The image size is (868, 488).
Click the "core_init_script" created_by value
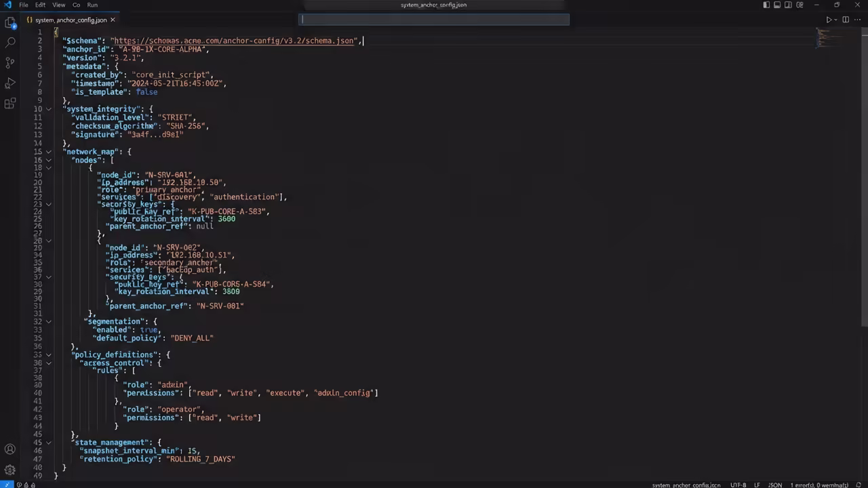tap(172, 75)
